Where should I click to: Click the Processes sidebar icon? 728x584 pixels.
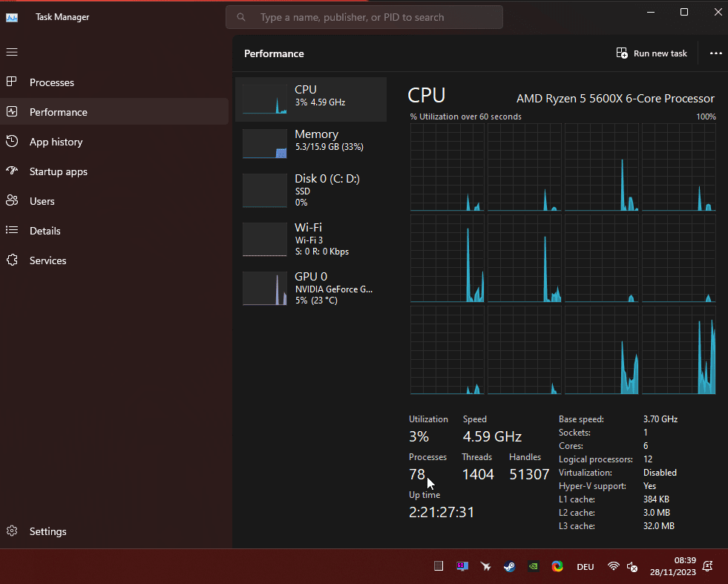click(12, 82)
